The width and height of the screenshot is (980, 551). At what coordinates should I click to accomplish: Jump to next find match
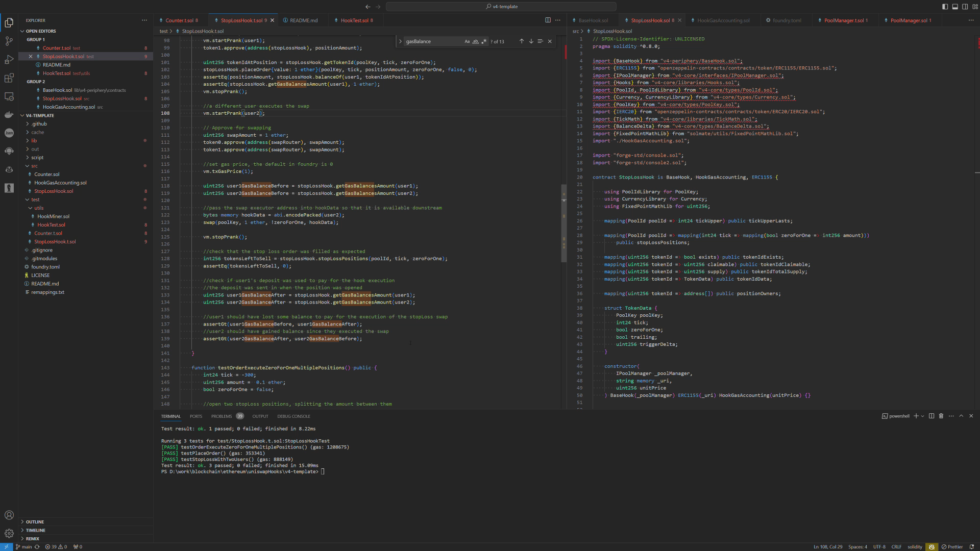click(x=531, y=41)
